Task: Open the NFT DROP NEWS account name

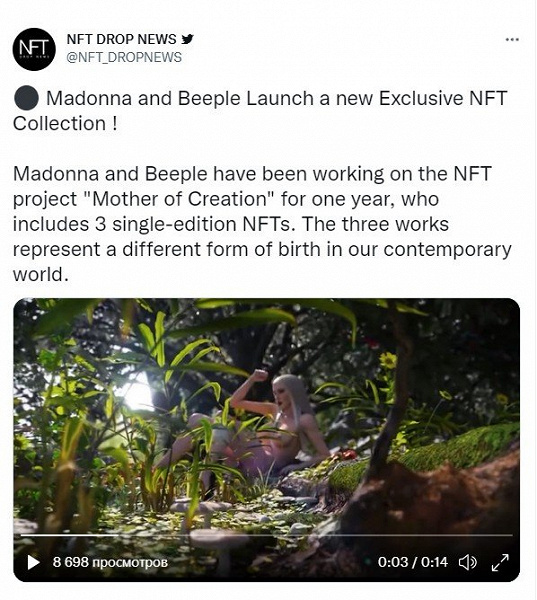Action: 121,39
